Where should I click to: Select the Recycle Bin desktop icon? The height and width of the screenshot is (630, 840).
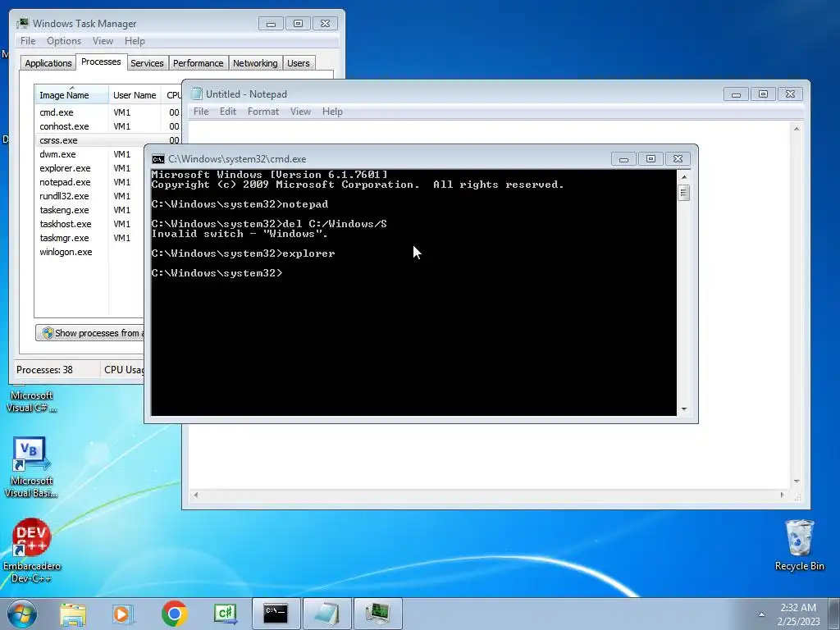click(x=799, y=546)
